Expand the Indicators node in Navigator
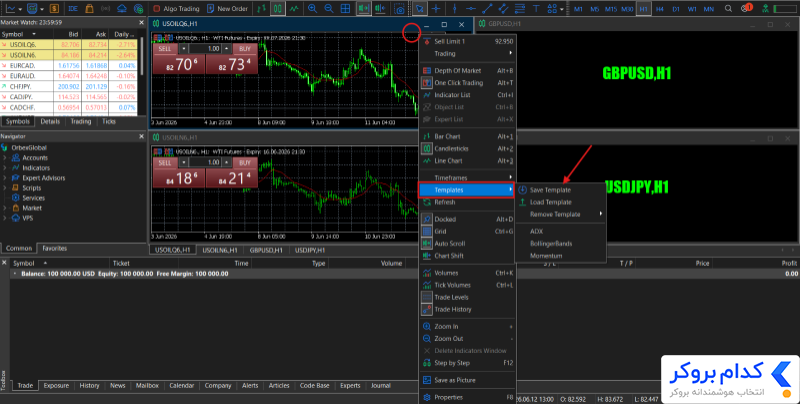 pyautogui.click(x=36, y=168)
